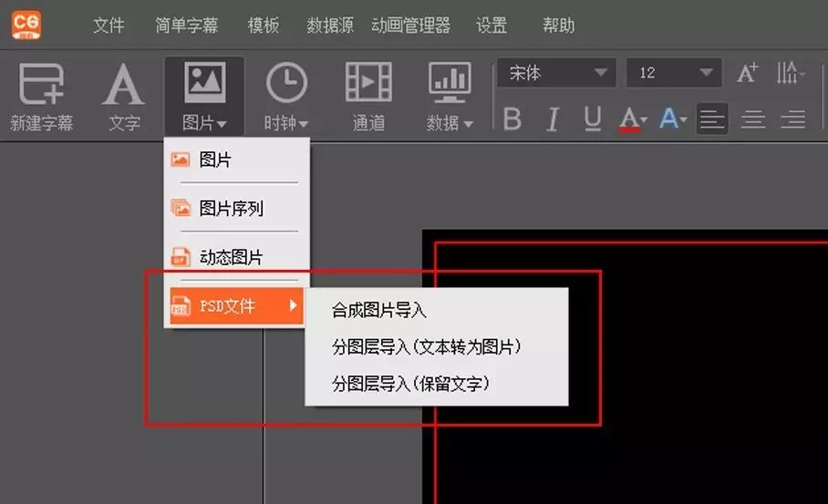This screenshot has width=828, height=504.
Task: Open the 数据 chart dropdown
Action: [x=450, y=97]
